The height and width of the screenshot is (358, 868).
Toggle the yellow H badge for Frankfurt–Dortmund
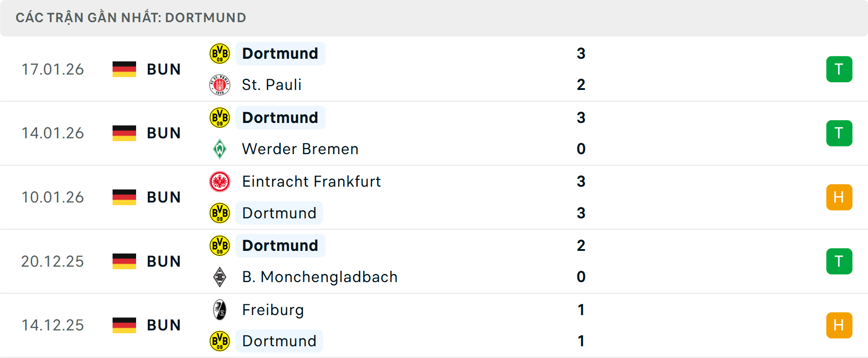click(x=839, y=197)
